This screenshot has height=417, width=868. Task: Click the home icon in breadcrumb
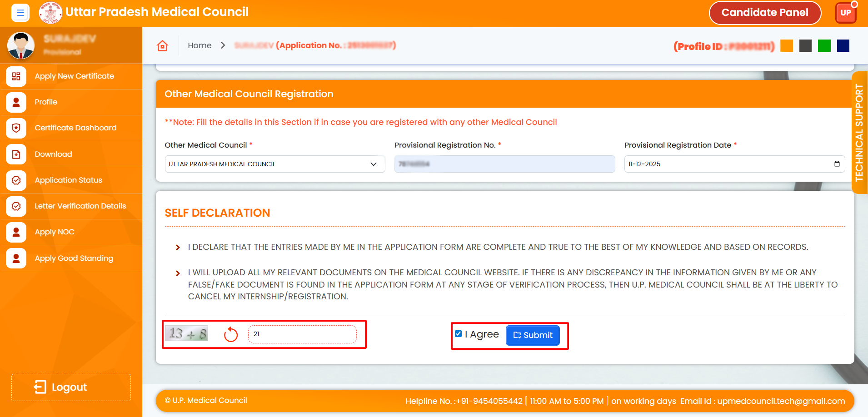(162, 46)
